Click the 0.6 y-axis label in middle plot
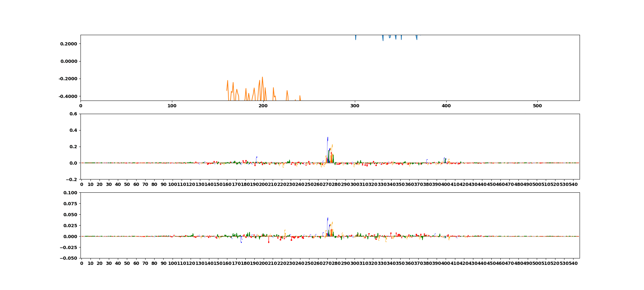This screenshot has width=644, height=290. click(73, 114)
